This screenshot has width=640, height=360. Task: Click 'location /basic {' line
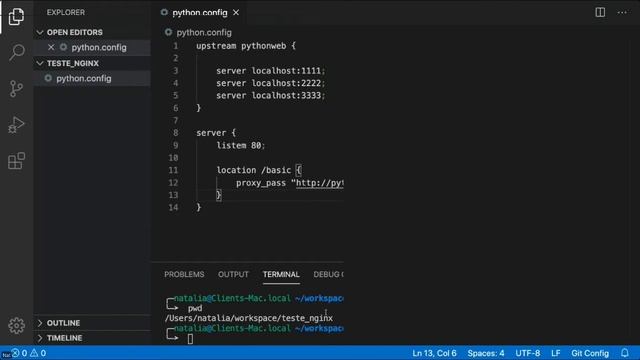(259, 170)
